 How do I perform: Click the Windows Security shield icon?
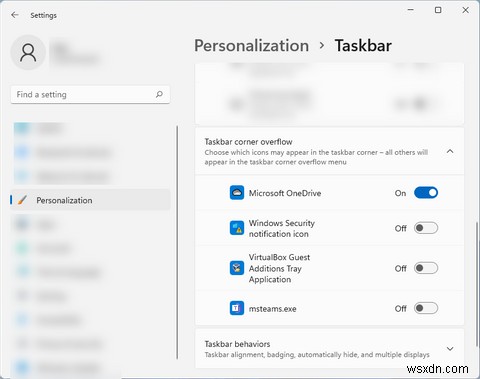click(237, 228)
